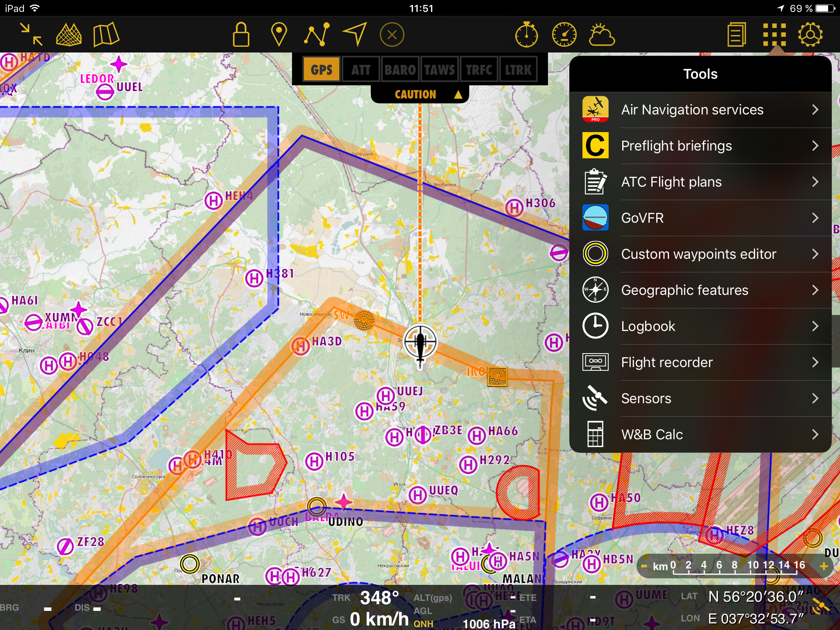This screenshot has height=630, width=840.
Task: Open the stopwatch timer icon
Action: pos(527,34)
